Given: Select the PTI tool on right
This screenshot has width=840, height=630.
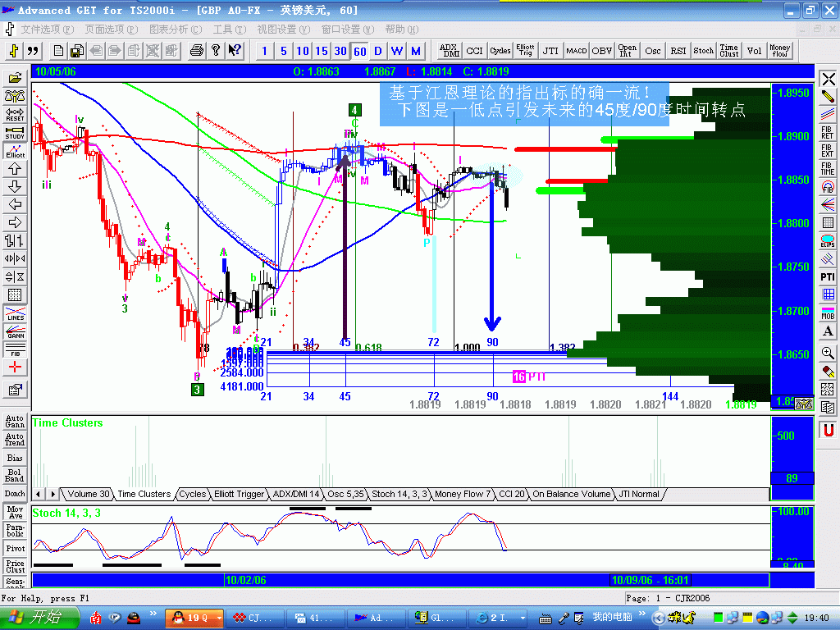Looking at the screenshot, I should [x=828, y=277].
